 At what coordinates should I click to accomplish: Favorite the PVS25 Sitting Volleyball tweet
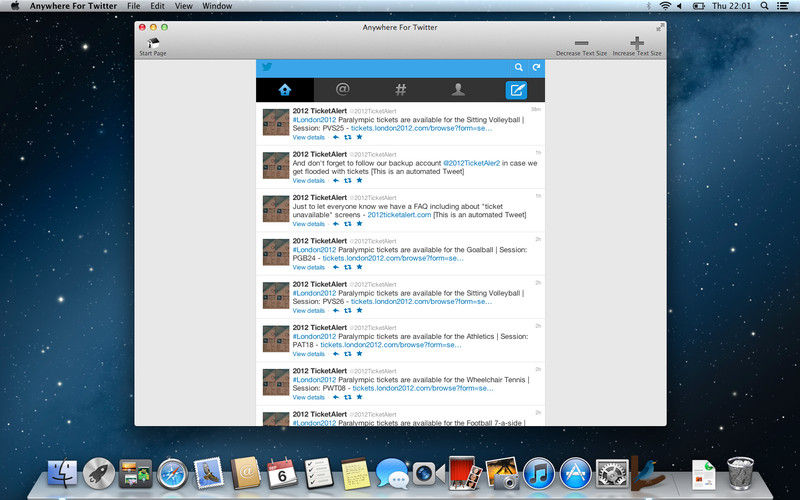pos(359,137)
